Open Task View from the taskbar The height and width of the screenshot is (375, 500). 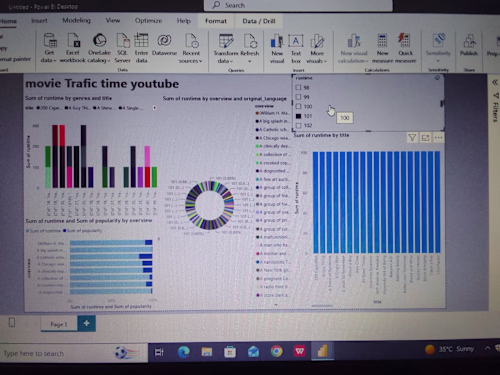(159, 352)
